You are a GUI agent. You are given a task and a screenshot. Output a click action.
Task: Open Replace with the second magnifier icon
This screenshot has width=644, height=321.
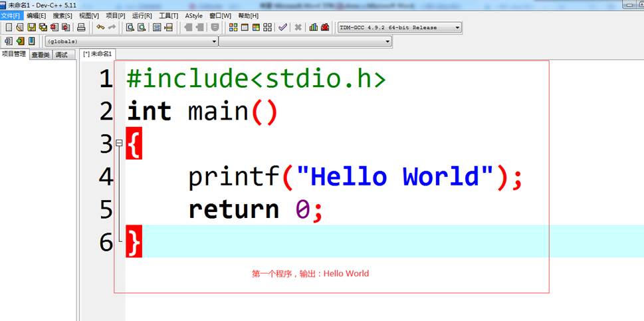(x=142, y=27)
